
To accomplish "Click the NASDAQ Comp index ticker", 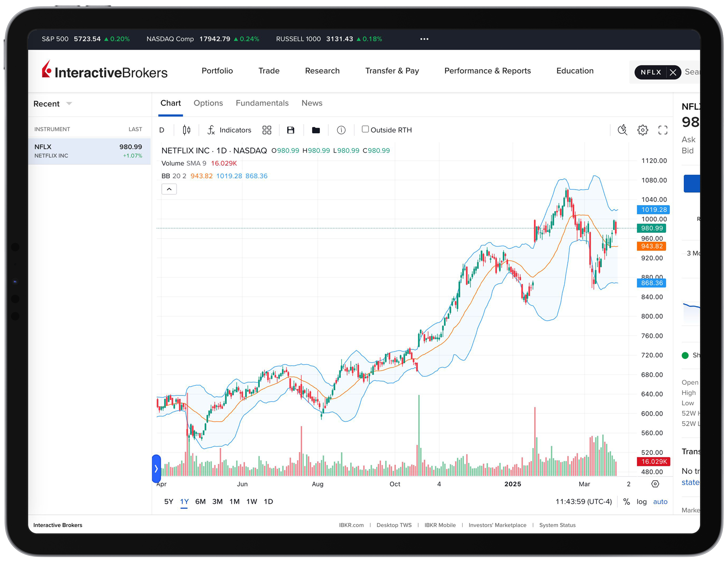I will point(203,39).
